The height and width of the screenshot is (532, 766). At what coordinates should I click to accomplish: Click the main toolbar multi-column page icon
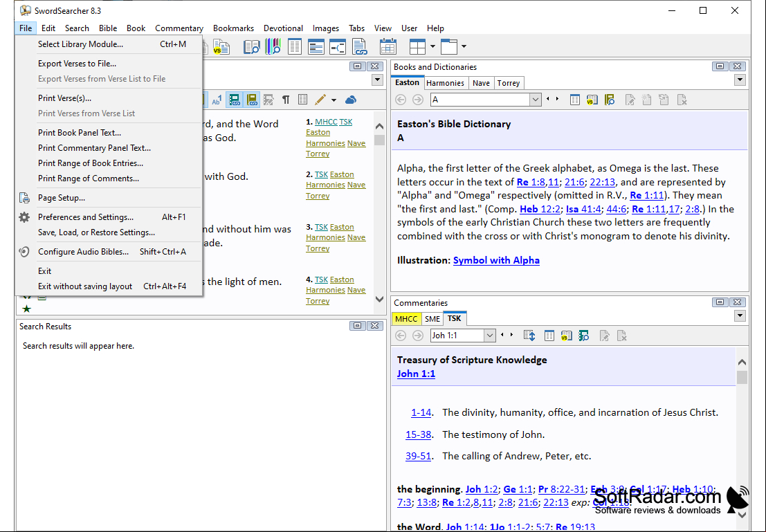[x=295, y=47]
